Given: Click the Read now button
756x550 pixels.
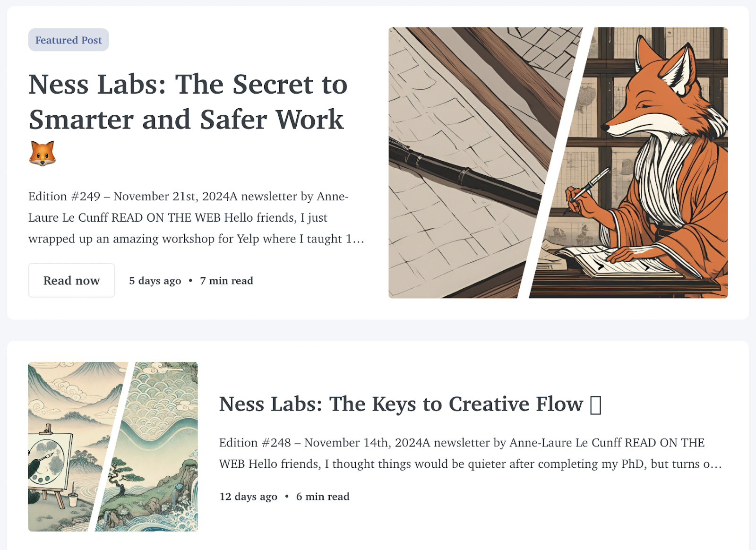Looking at the screenshot, I should point(71,280).
